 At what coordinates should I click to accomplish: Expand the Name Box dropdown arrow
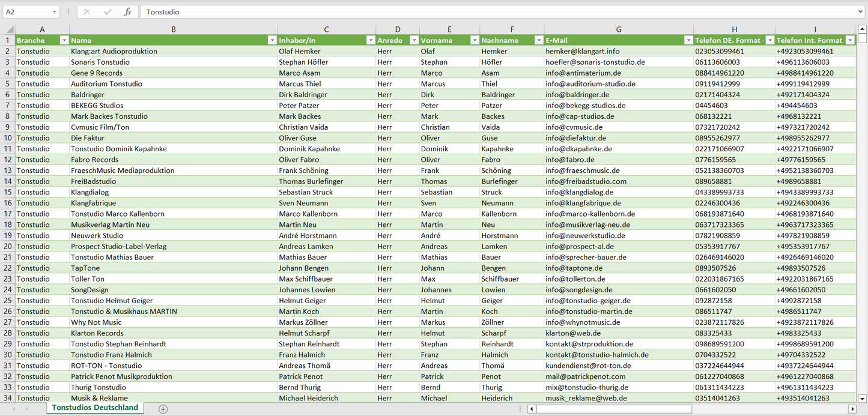(54, 12)
